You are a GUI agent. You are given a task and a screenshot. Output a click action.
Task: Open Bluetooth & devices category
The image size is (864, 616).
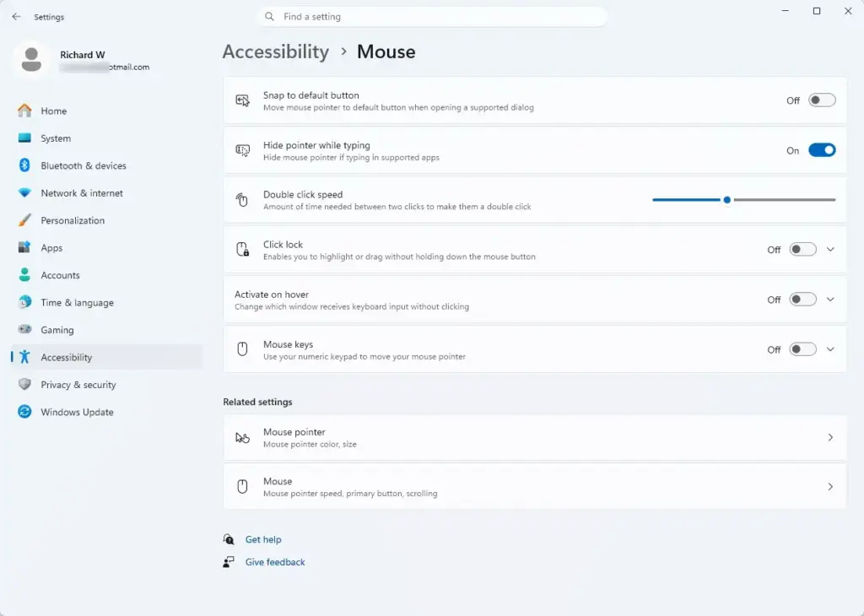(107, 165)
